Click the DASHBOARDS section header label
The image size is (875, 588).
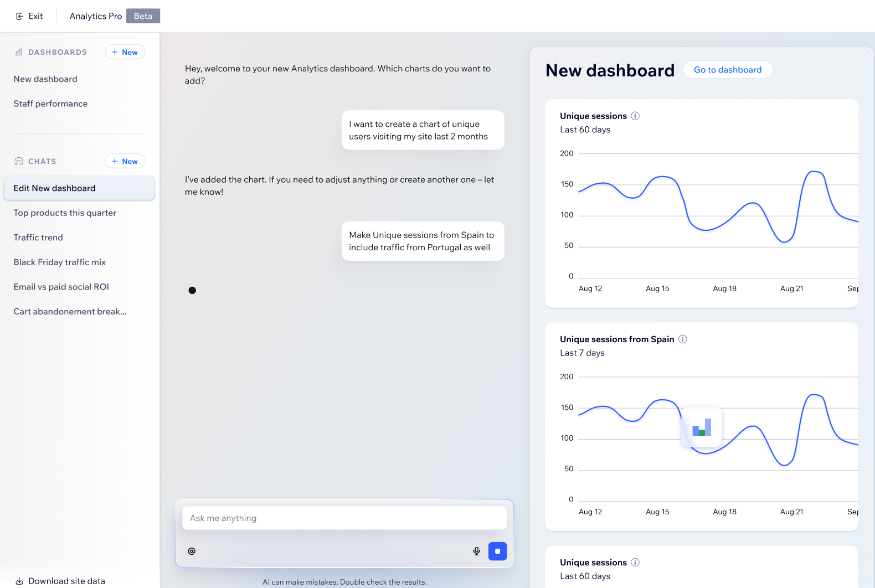[58, 52]
